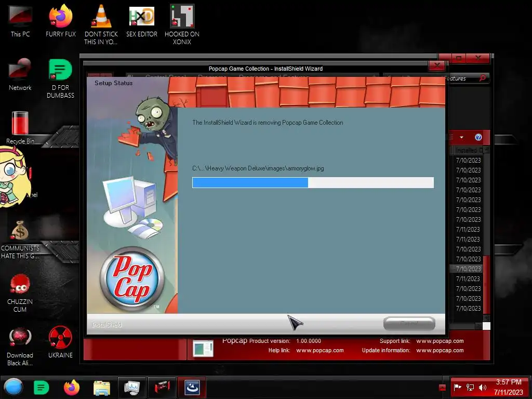Image resolution: width=532 pixels, height=399 pixels.
Task: Switch to the InstallShield installer taskbar icon
Action: pyautogui.click(x=192, y=388)
